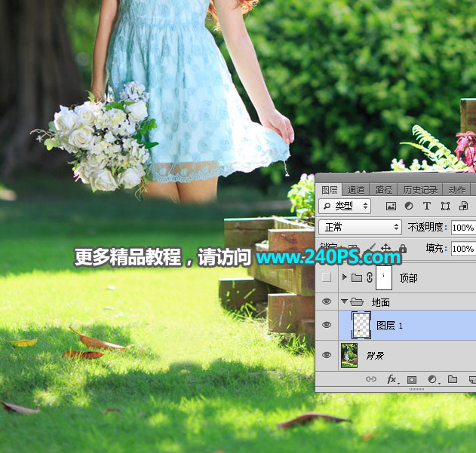Select the 图层 1 thumbnail
The image size is (476, 453).
(x=361, y=325)
